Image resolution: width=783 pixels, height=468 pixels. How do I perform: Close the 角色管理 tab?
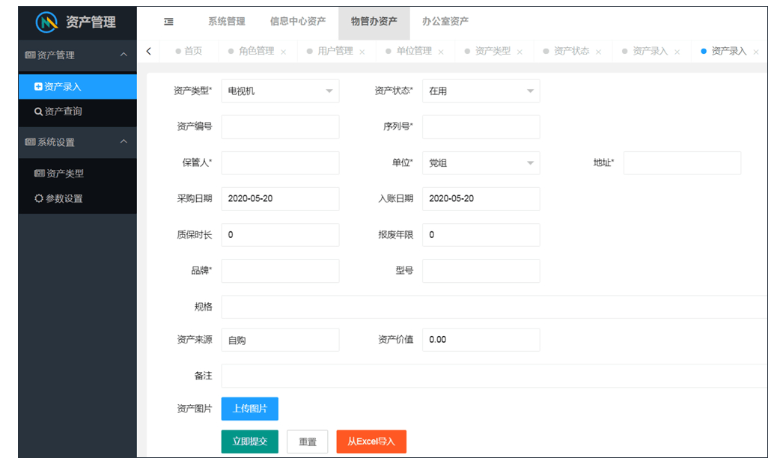click(x=283, y=52)
